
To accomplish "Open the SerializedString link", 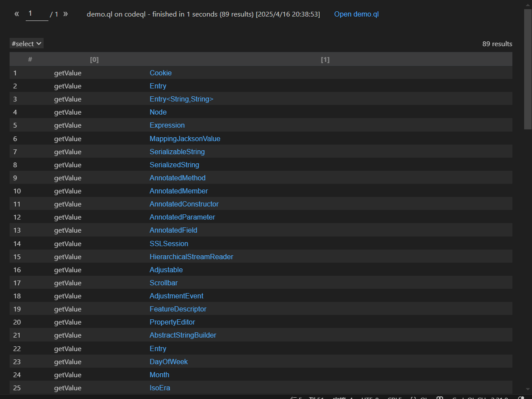I will (174, 165).
